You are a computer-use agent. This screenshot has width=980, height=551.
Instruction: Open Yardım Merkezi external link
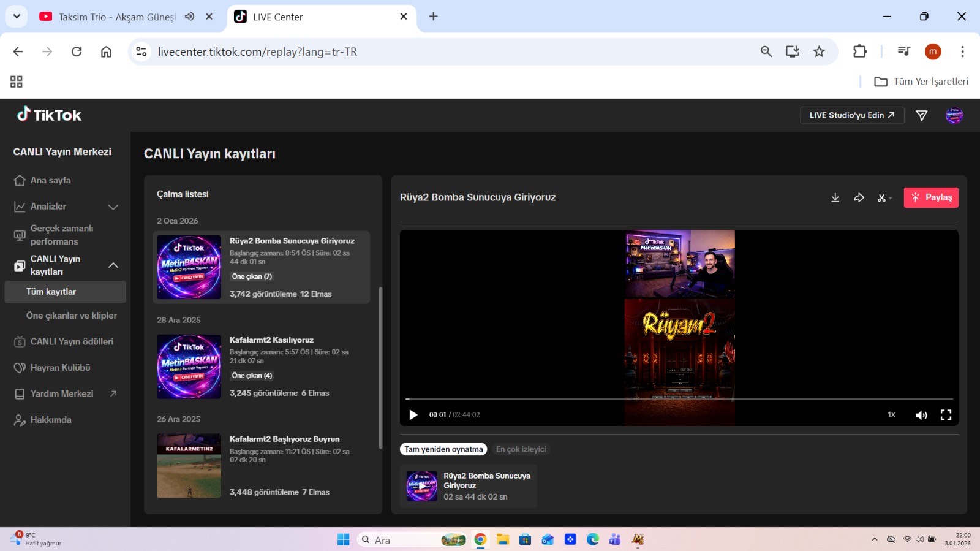65,393
